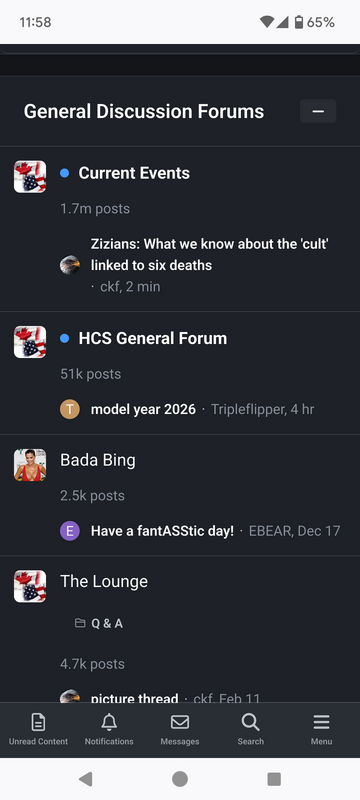Open The Lounge forum
360x800 pixels.
[104, 582]
